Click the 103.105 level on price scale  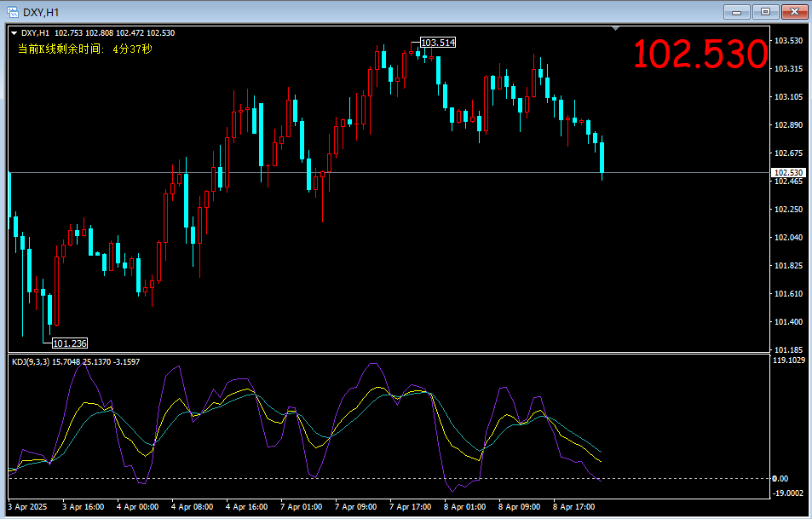point(789,97)
